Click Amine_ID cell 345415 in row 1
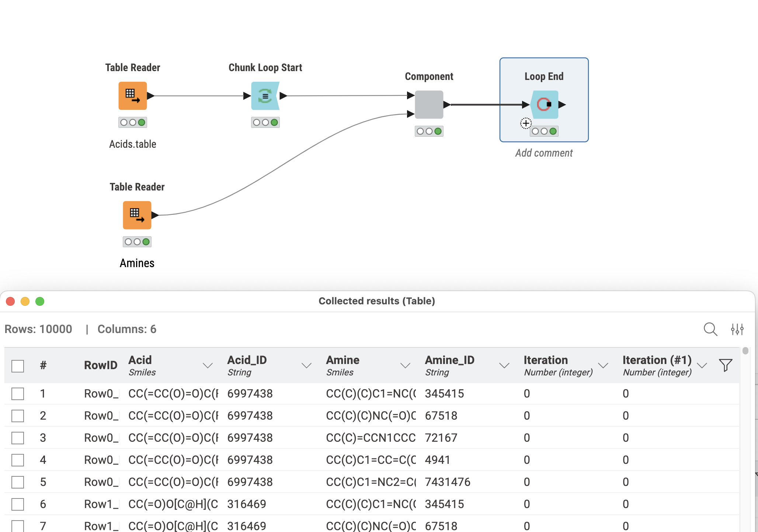Screen dimensions: 758x532 [x=445, y=393]
